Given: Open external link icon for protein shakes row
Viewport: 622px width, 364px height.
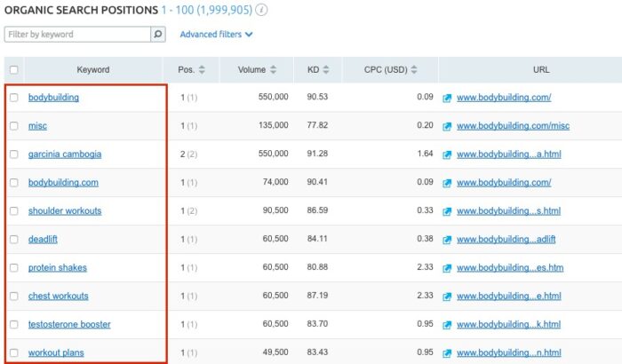Looking at the screenshot, I should coord(447,268).
